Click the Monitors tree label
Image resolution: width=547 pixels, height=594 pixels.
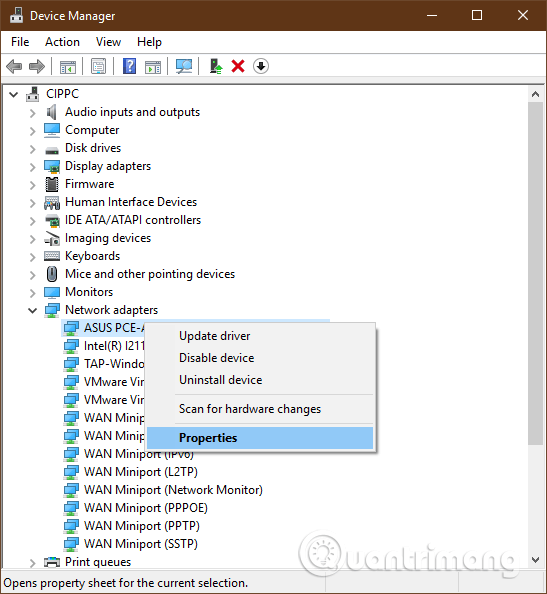pos(89,292)
